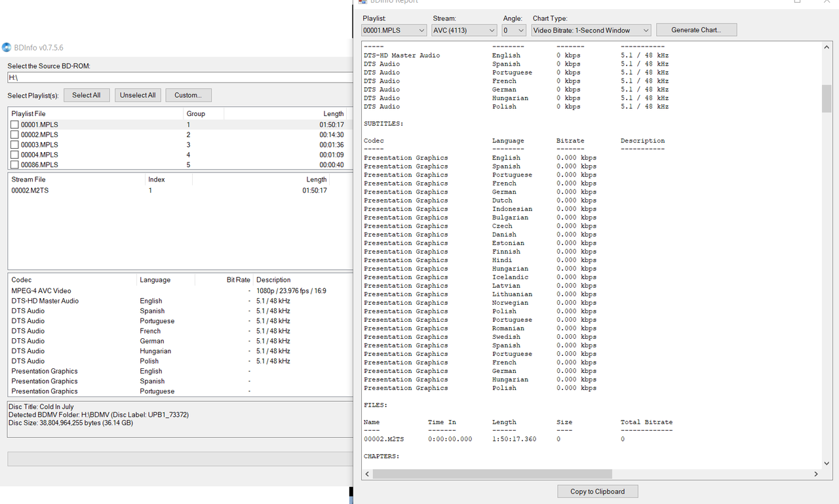
Task: Open the Chart Type dropdown
Action: click(591, 30)
